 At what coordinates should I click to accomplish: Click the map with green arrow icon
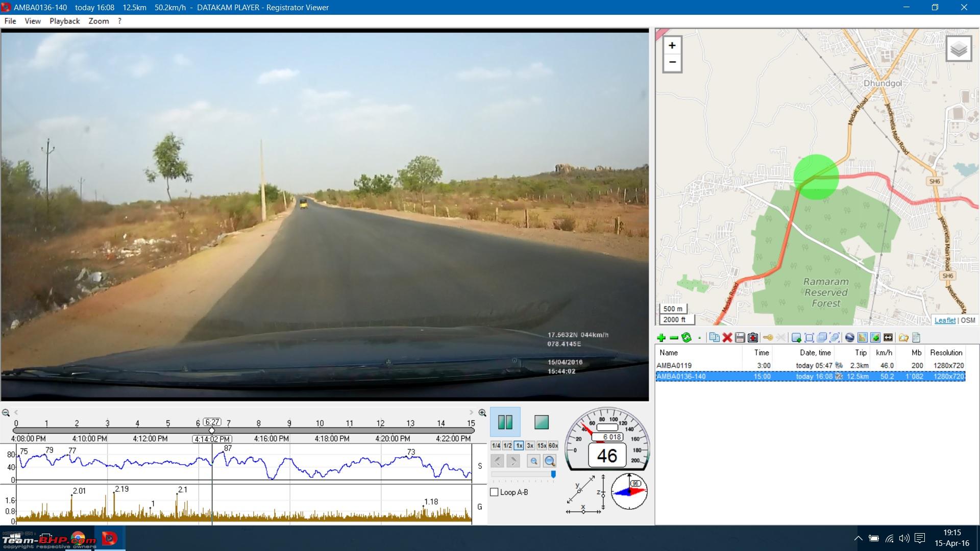click(x=875, y=338)
